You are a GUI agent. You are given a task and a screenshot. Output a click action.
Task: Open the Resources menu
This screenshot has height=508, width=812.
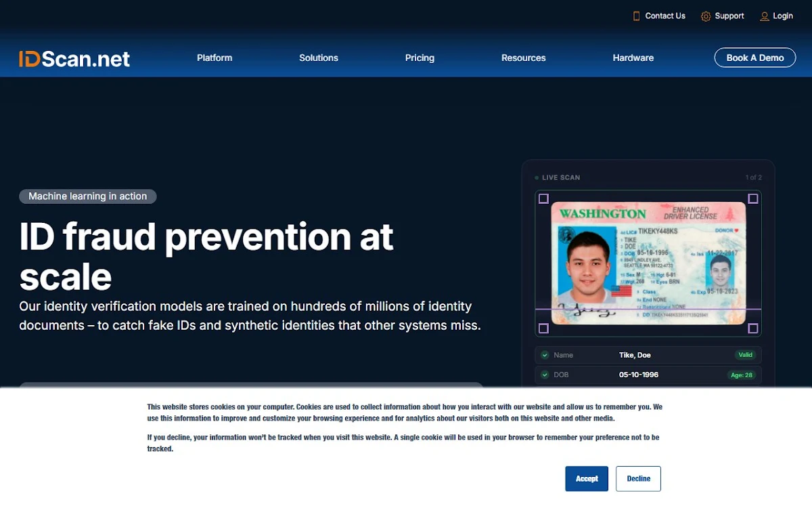point(524,58)
